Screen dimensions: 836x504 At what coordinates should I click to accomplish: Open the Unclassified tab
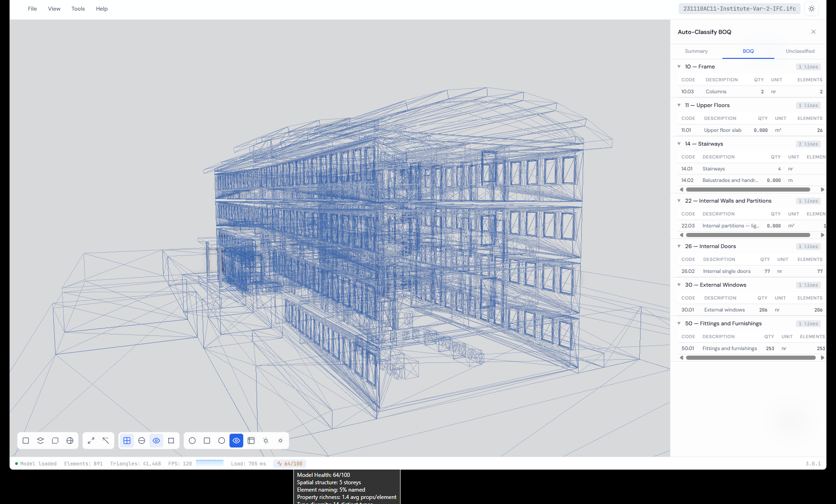(800, 51)
